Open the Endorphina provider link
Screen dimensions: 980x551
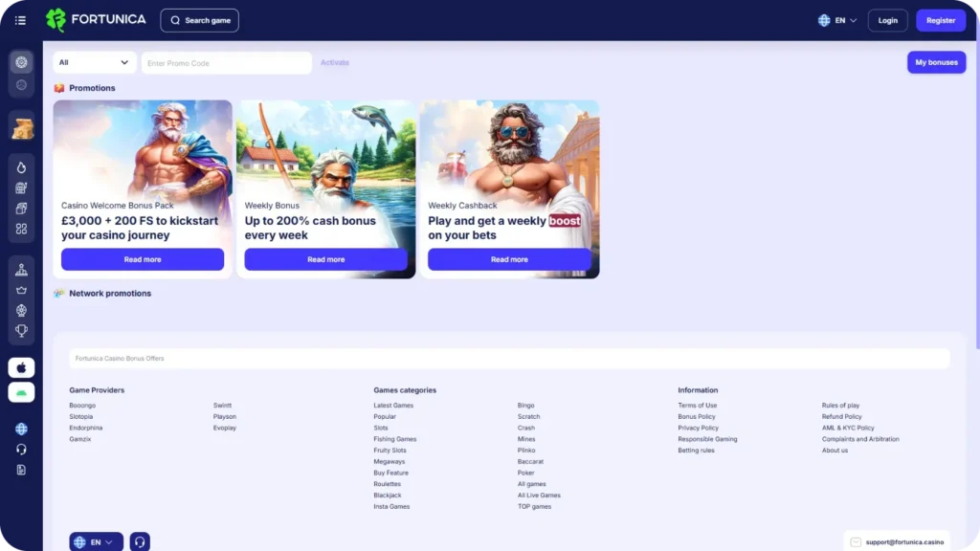coord(85,428)
